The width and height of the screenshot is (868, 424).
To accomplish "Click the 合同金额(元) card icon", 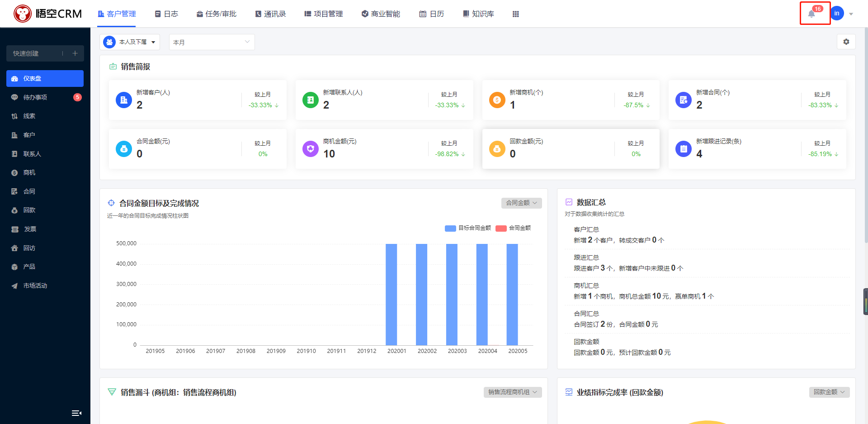I will tap(124, 149).
